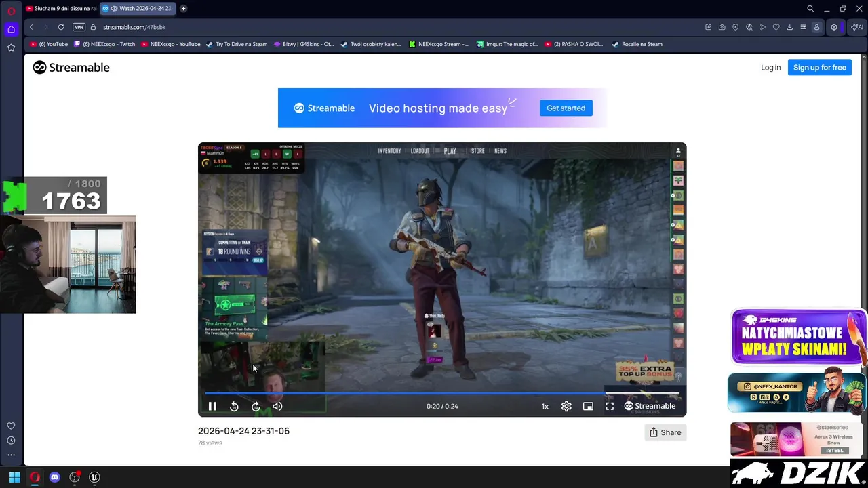
Task: Open a new tab with the plus button
Action: pos(183,9)
